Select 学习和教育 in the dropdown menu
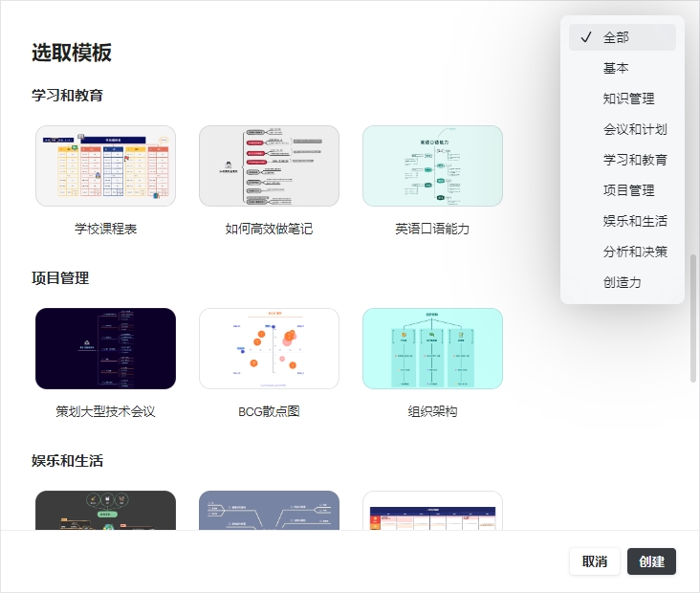Screen dimensions: 700x593 [x=622, y=160]
